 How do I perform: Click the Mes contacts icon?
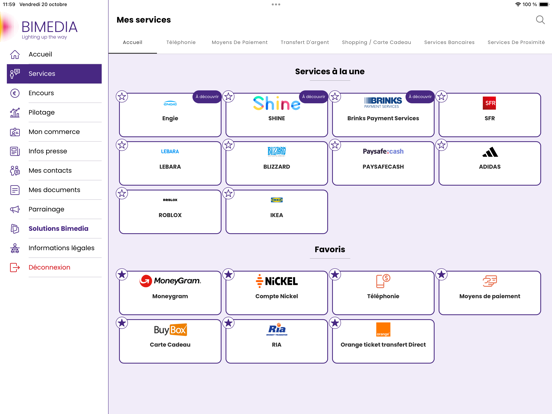click(x=15, y=170)
